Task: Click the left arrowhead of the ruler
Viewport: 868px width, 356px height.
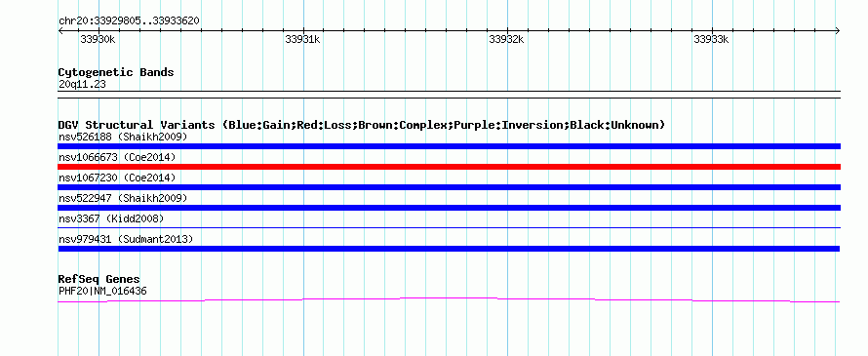Action: (60, 30)
